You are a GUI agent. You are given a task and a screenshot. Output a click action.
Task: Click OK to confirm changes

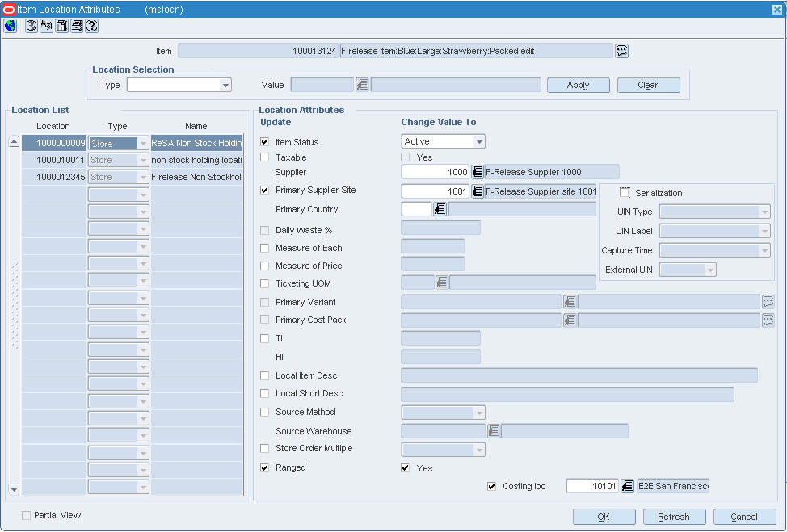[604, 517]
